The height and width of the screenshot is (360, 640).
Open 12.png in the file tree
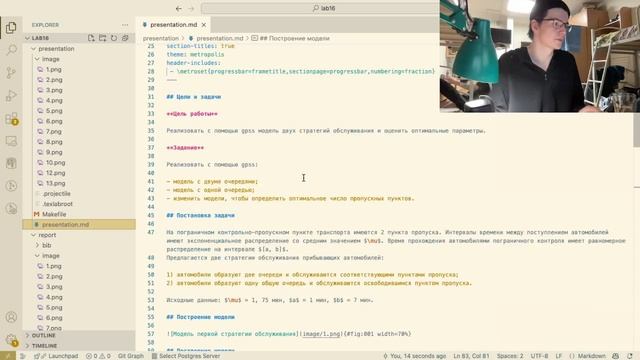coord(56,173)
